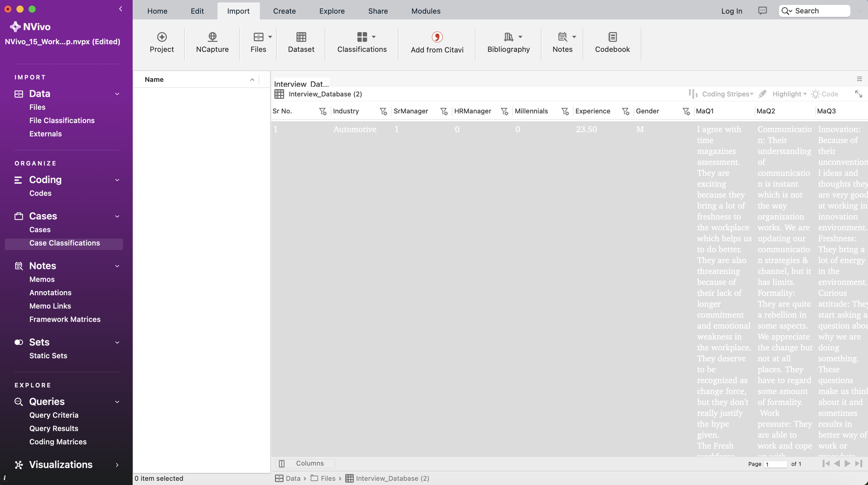Collapse the Coding section in sidebar
This screenshot has height=485, width=868.
117,180
